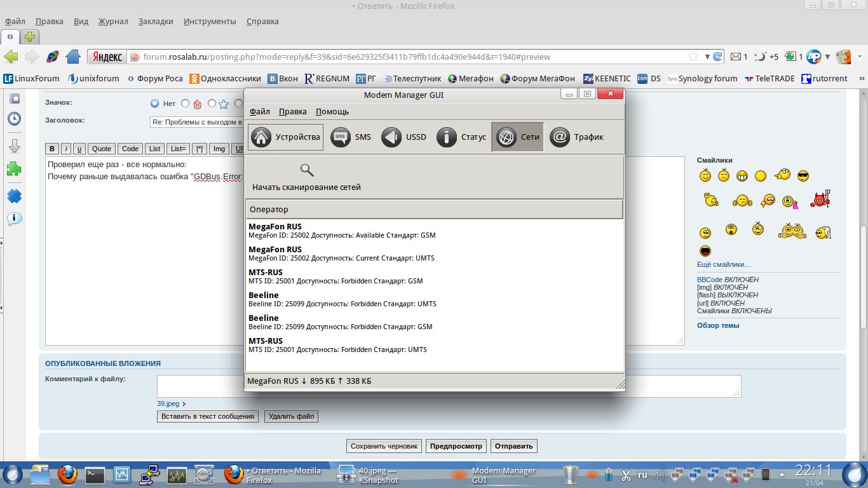The image size is (868, 488).
Task: Apply bold BBCode with B button
Action: tap(52, 149)
